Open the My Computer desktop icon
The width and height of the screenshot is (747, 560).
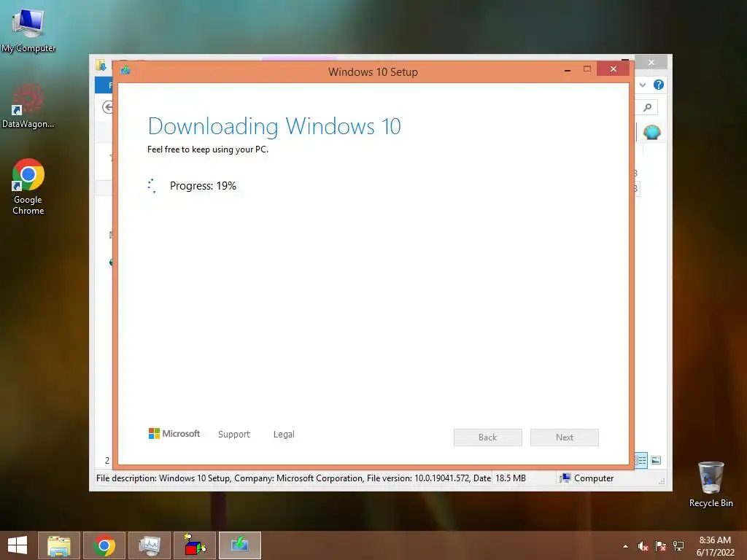click(x=28, y=30)
